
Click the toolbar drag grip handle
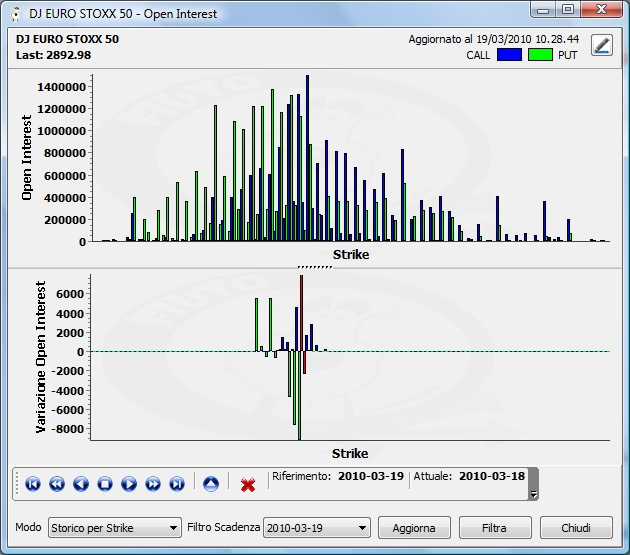coord(17,484)
